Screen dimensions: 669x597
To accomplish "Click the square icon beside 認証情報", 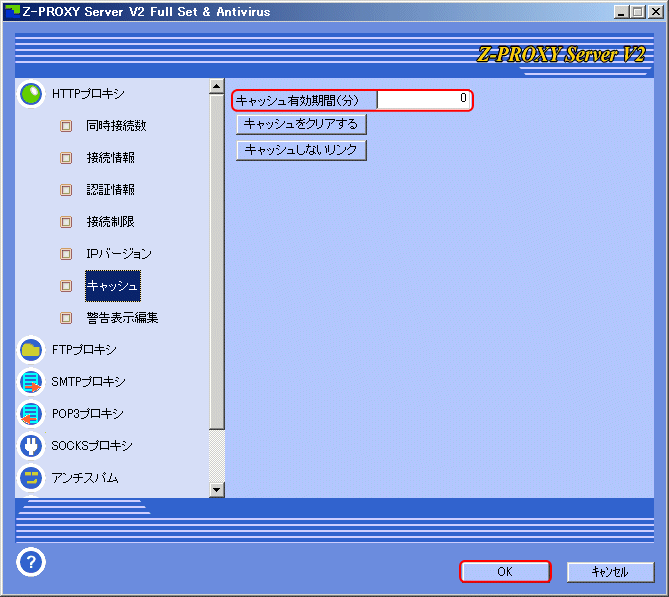I will pyautogui.click(x=66, y=190).
